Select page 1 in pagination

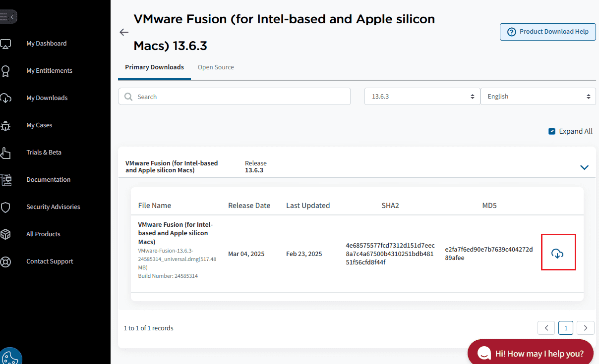(x=566, y=328)
